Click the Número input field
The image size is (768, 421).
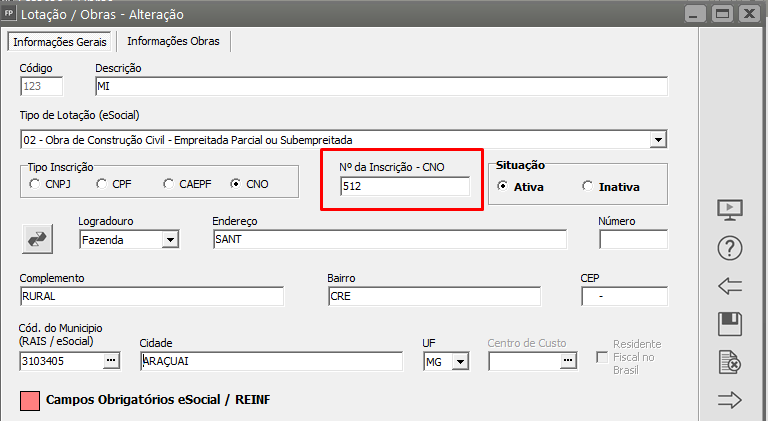[x=633, y=239]
